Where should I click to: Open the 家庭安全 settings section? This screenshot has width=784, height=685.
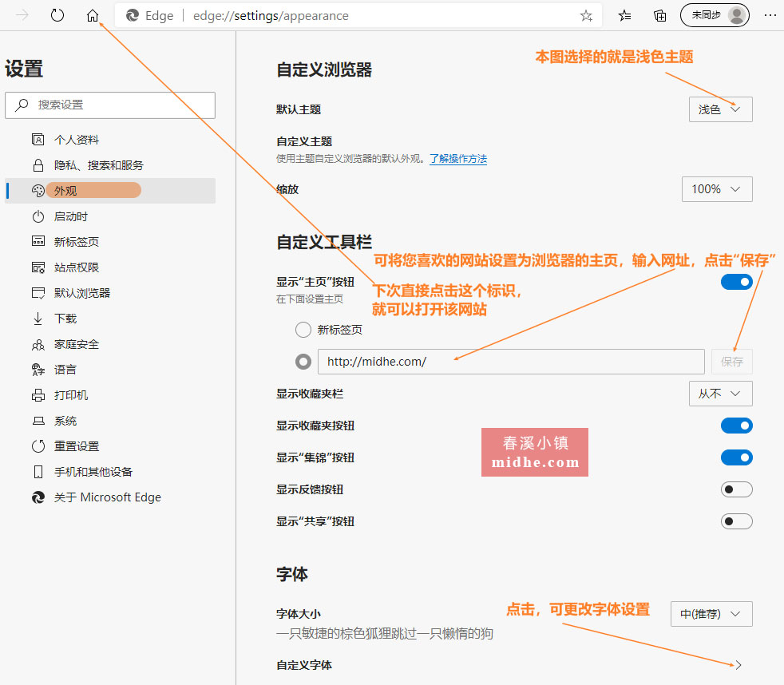pyautogui.click(x=110, y=345)
